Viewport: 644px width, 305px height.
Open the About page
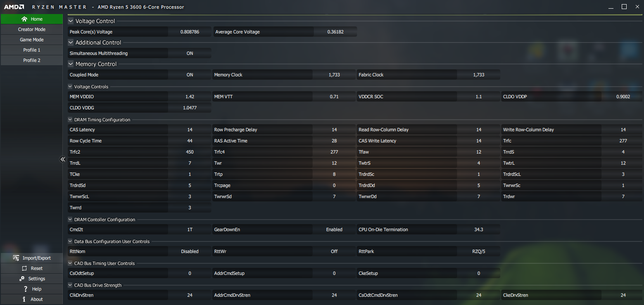[x=31, y=299]
